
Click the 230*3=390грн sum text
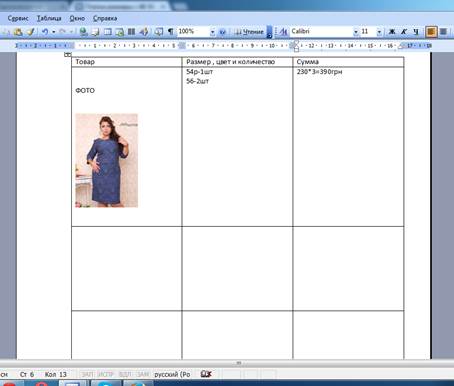(x=319, y=72)
